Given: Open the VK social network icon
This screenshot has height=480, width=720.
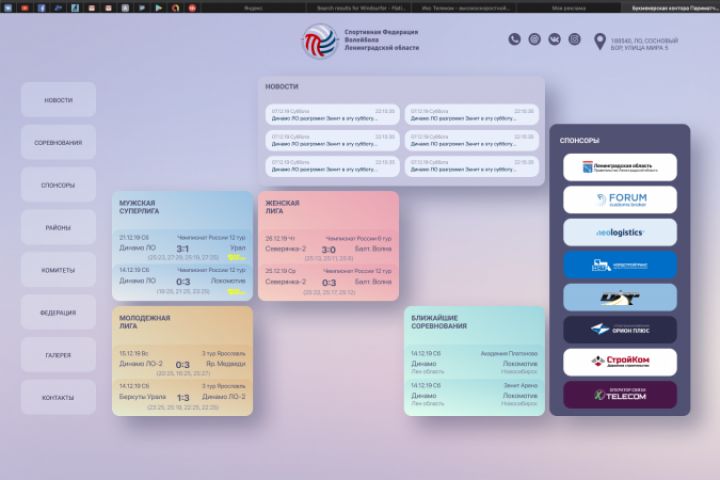Looking at the screenshot, I should coord(555,40).
